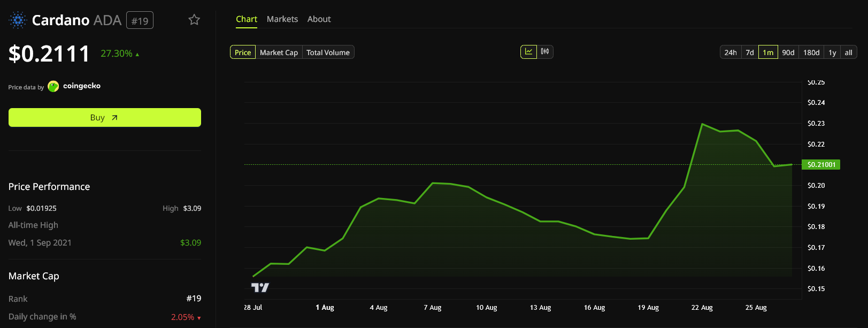868x328 pixels.
Task: Click the green Buy button
Action: click(105, 118)
